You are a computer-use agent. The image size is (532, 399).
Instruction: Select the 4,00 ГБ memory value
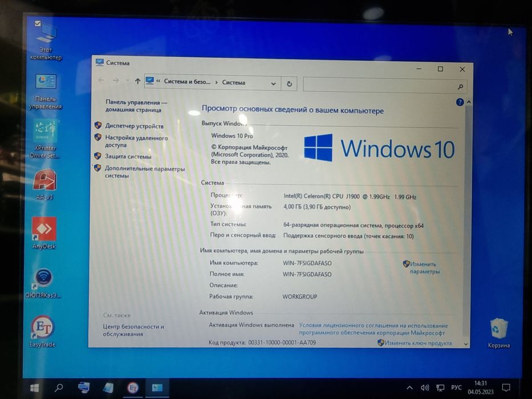click(x=316, y=207)
